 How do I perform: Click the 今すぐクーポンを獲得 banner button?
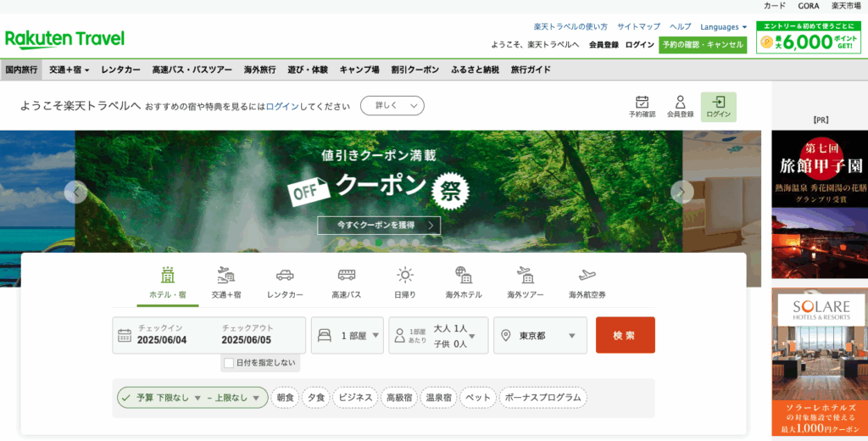coord(379,226)
